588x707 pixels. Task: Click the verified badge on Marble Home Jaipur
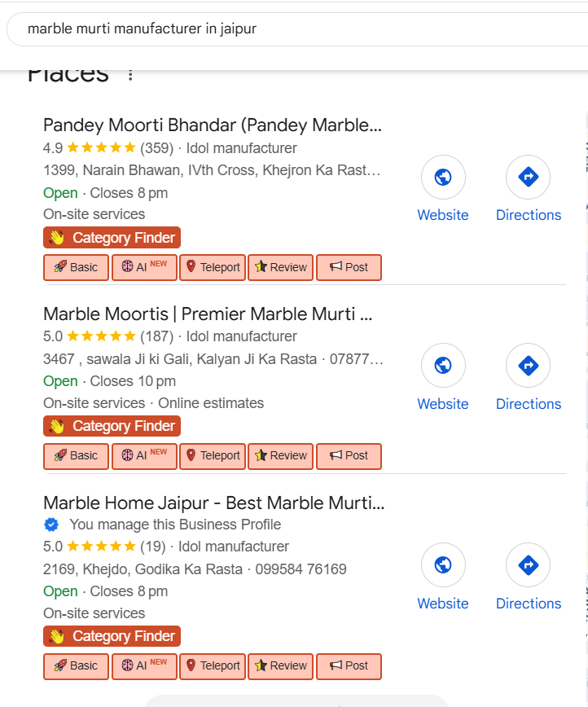click(51, 525)
